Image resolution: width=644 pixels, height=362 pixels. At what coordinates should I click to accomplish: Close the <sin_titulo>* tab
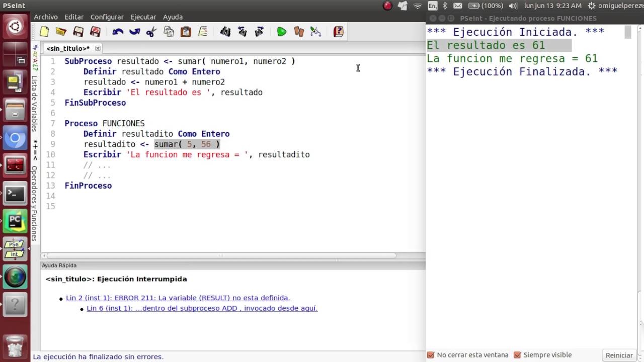point(98,48)
